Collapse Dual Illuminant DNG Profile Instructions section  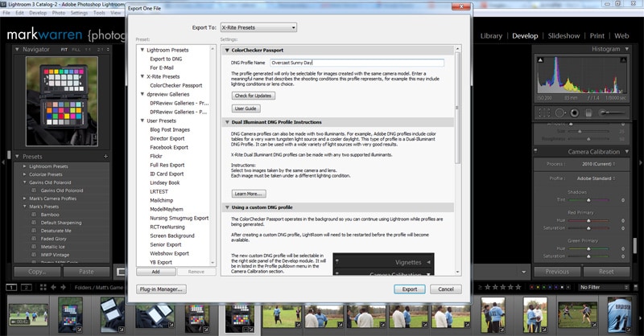(x=227, y=122)
